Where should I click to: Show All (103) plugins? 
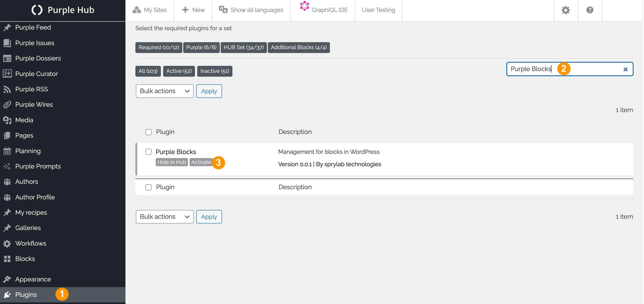(x=148, y=71)
